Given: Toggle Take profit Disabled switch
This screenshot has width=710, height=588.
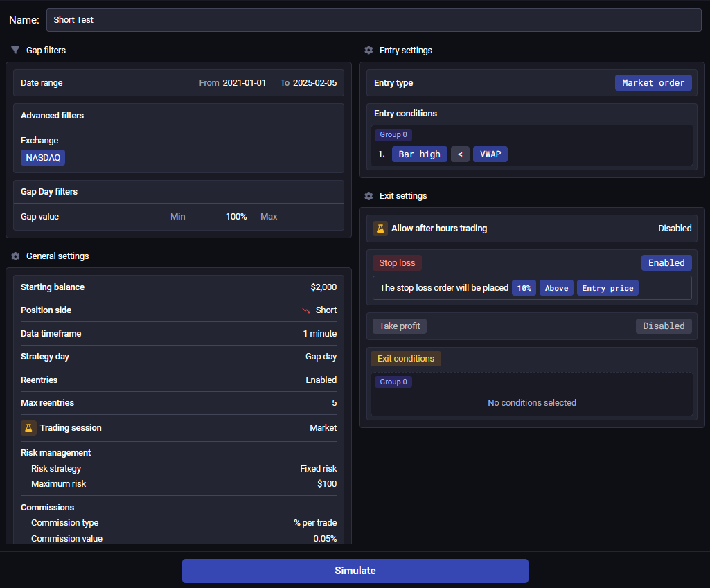Looking at the screenshot, I should tap(664, 326).
